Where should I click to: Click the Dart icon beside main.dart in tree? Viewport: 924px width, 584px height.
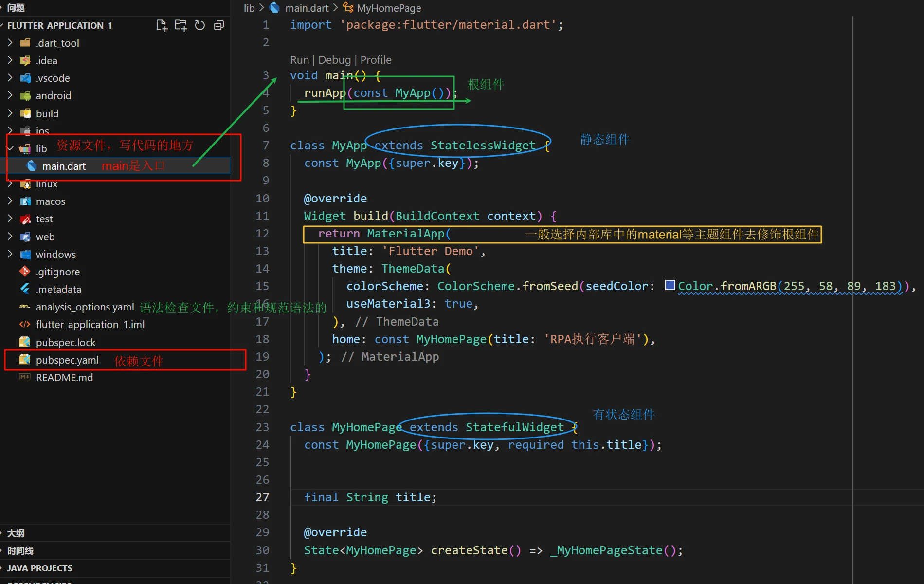click(x=32, y=166)
